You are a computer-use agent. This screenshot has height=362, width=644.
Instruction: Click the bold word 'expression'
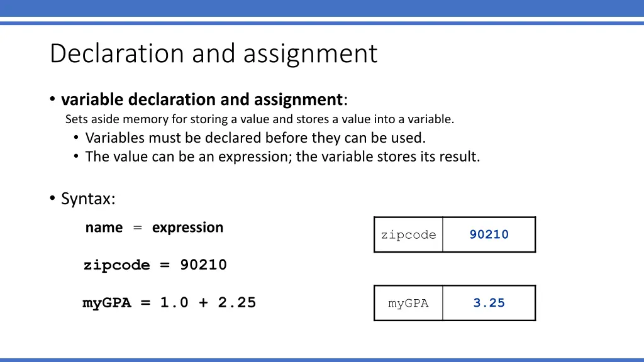[x=187, y=228]
